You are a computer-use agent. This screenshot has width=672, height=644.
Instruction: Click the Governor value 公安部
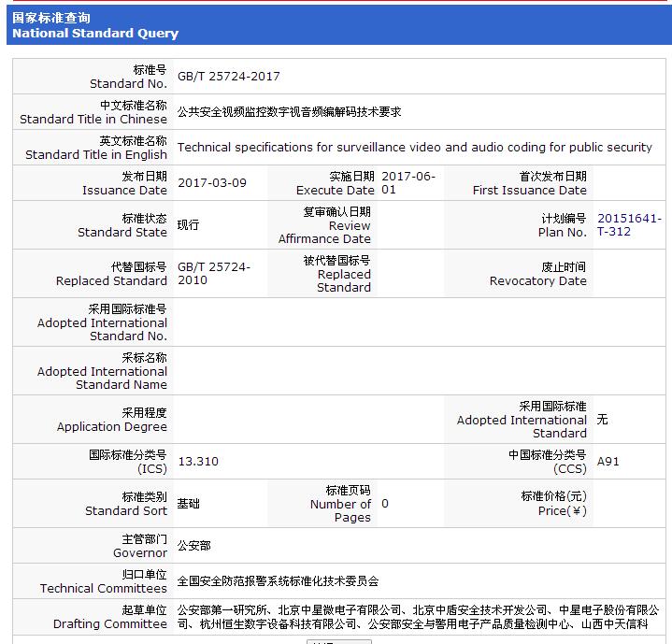coord(193,546)
